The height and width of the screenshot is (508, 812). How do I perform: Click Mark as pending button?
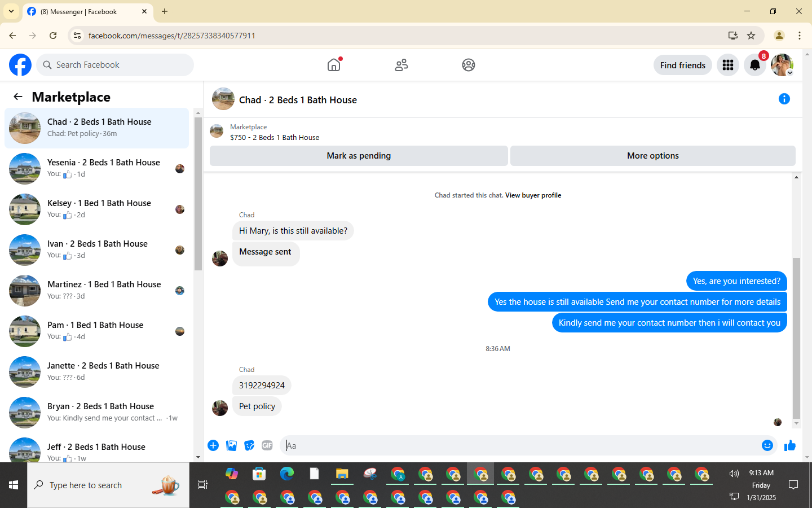(359, 156)
